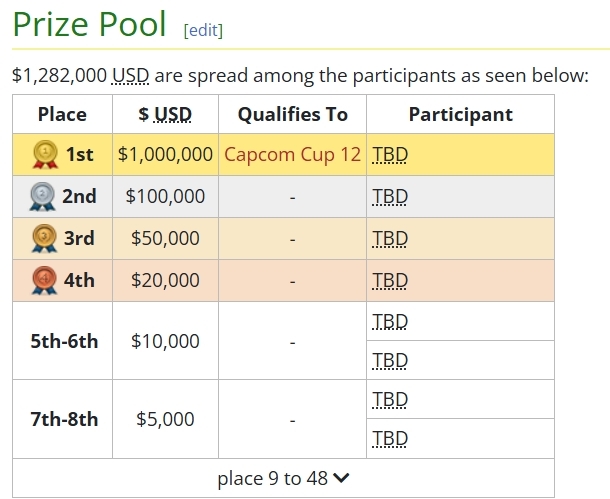Image resolution: width=610 pixels, height=499 pixels.
Task: Click the 3rd place medal icon
Action: (x=44, y=238)
